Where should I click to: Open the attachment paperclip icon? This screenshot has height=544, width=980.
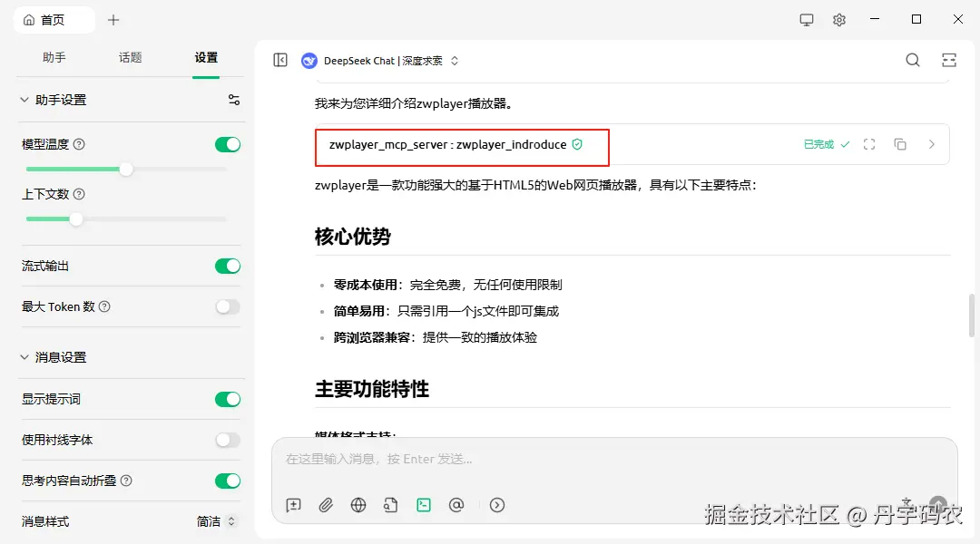point(326,505)
